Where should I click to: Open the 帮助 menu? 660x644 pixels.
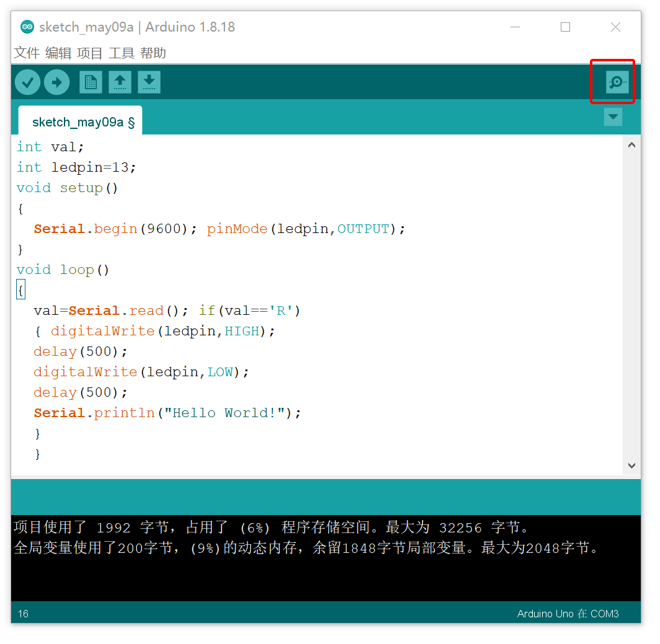click(x=153, y=53)
